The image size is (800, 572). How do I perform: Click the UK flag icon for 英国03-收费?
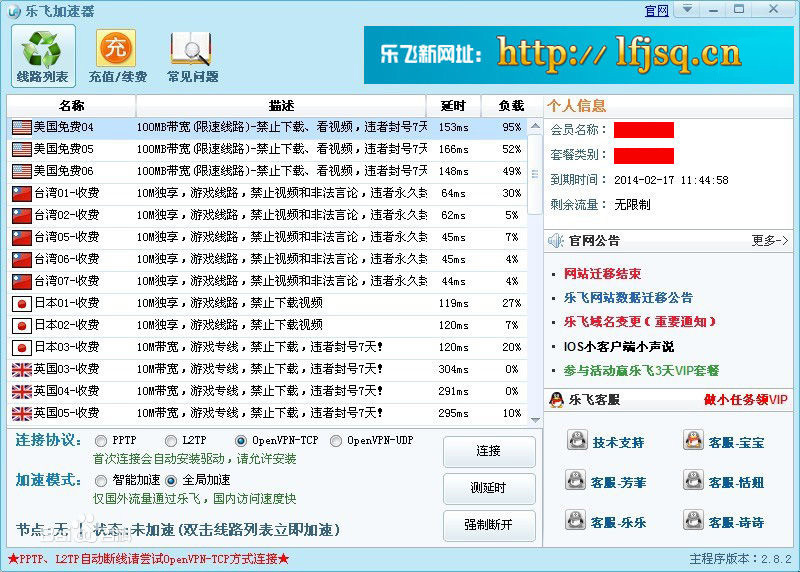click(x=22, y=369)
